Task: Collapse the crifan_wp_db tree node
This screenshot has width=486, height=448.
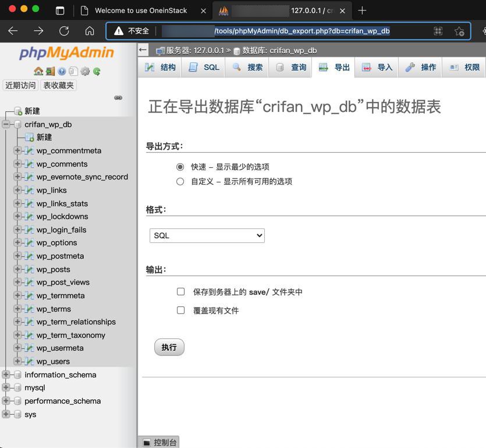Action: pyautogui.click(x=6, y=125)
